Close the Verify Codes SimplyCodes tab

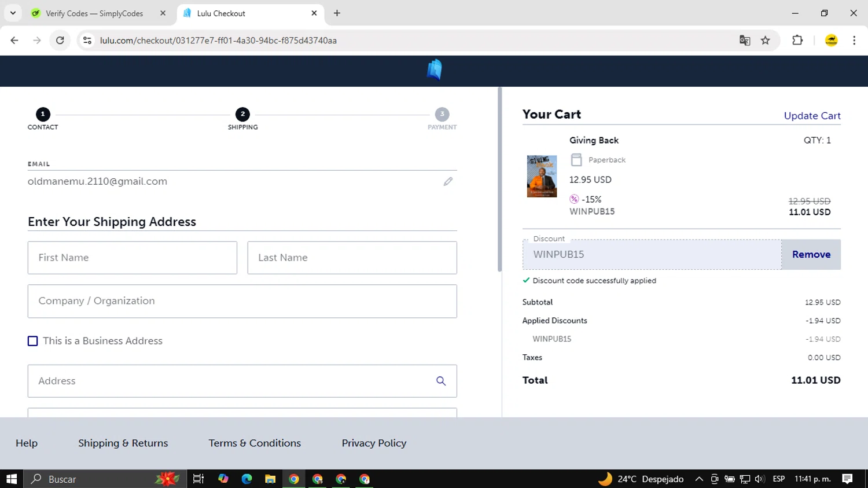click(x=163, y=13)
